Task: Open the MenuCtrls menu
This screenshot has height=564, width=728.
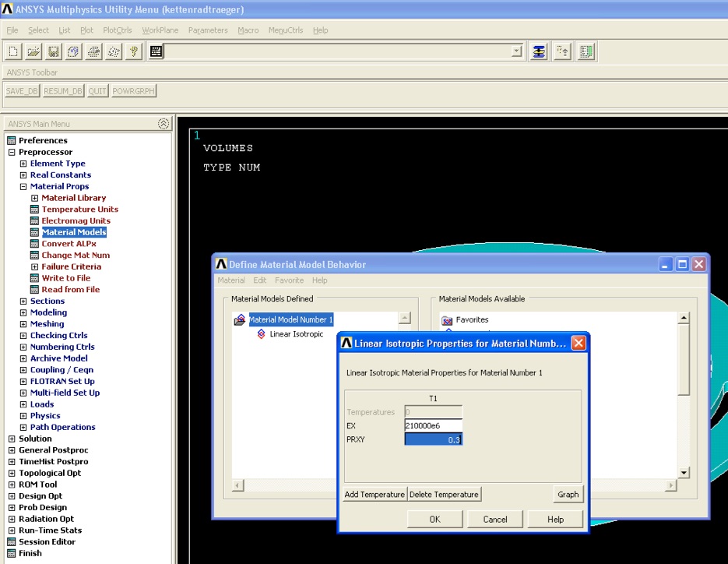Action: (286, 30)
